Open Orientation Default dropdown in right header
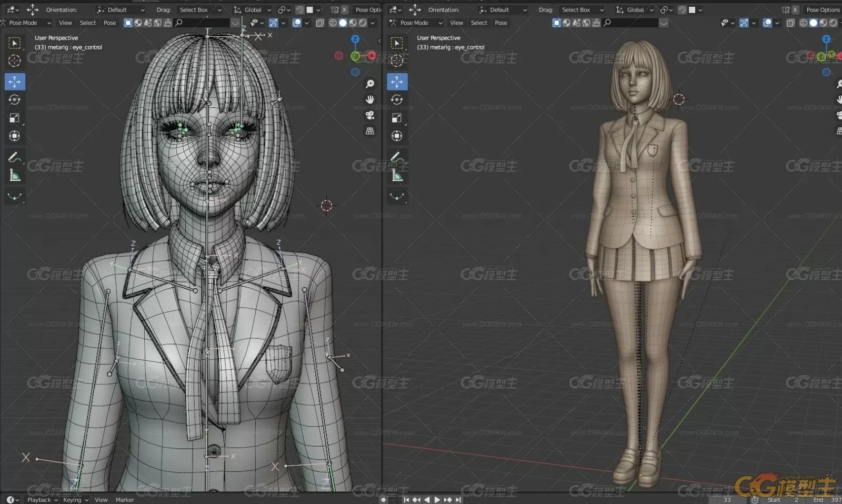The height and width of the screenshot is (504, 842). coord(503,10)
